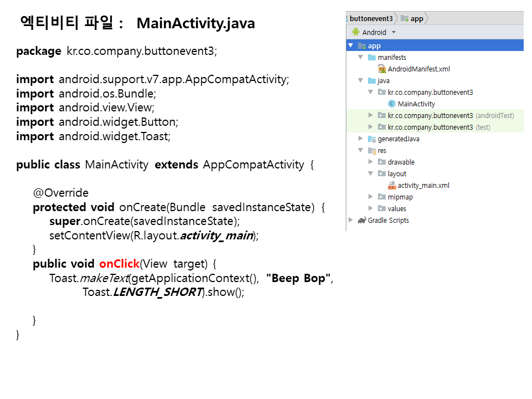
Task: Click the activity_main.xml layout file icon
Action: tap(392, 186)
